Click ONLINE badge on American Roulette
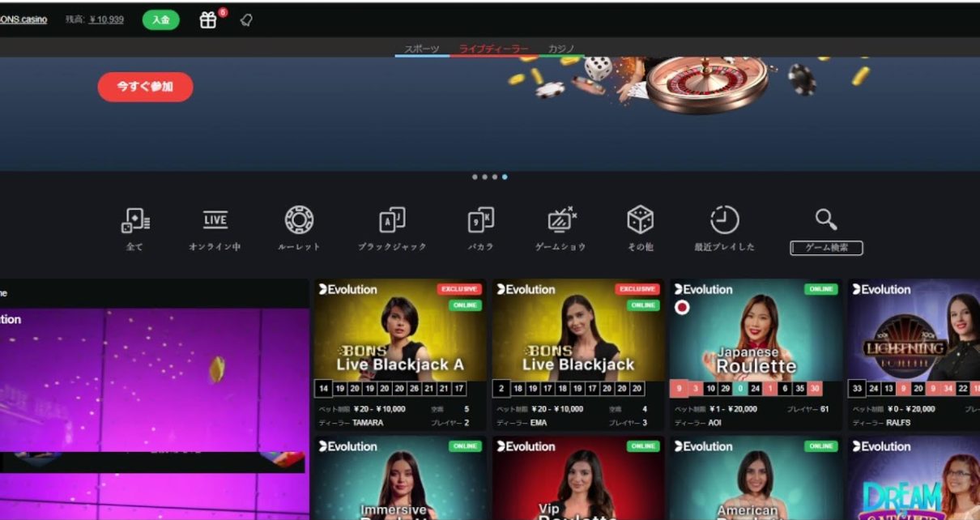Screen dimensions: 980x520 coord(821,446)
